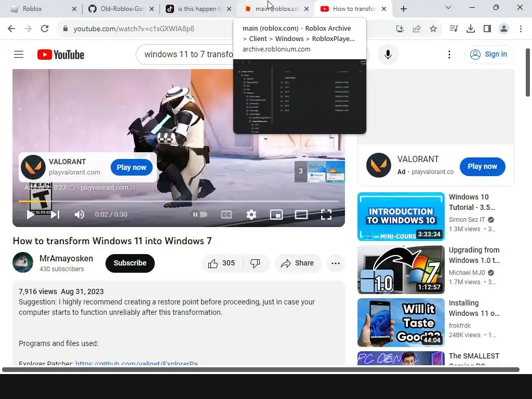Open Windows 10 Tutorial video thumbnail
This screenshot has height=399, width=532.
coord(401,217)
